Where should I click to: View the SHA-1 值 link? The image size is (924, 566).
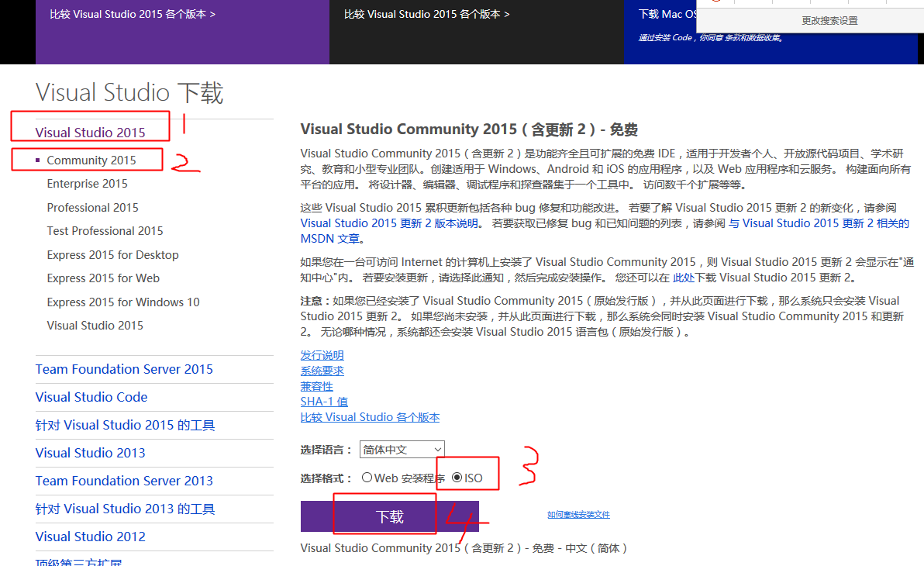click(x=323, y=401)
